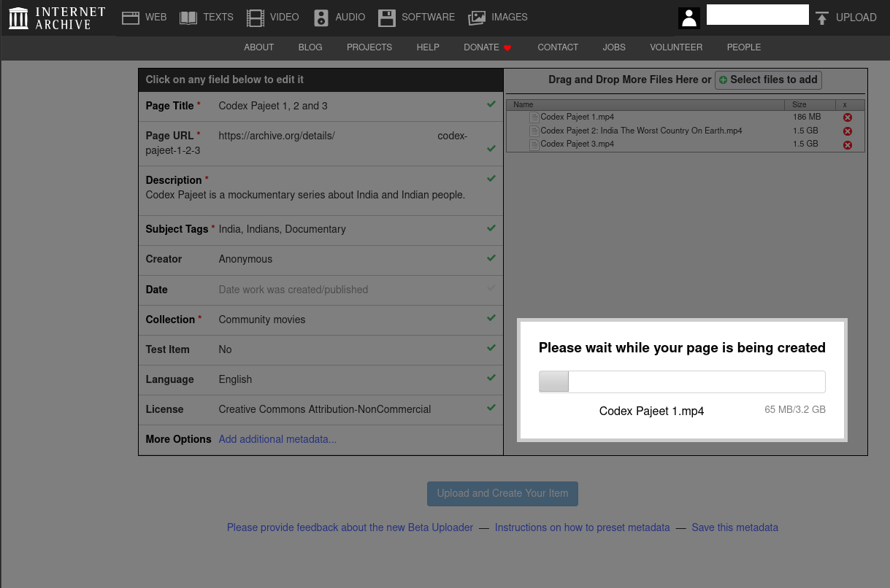Open the Video film-strip icon

point(256,18)
